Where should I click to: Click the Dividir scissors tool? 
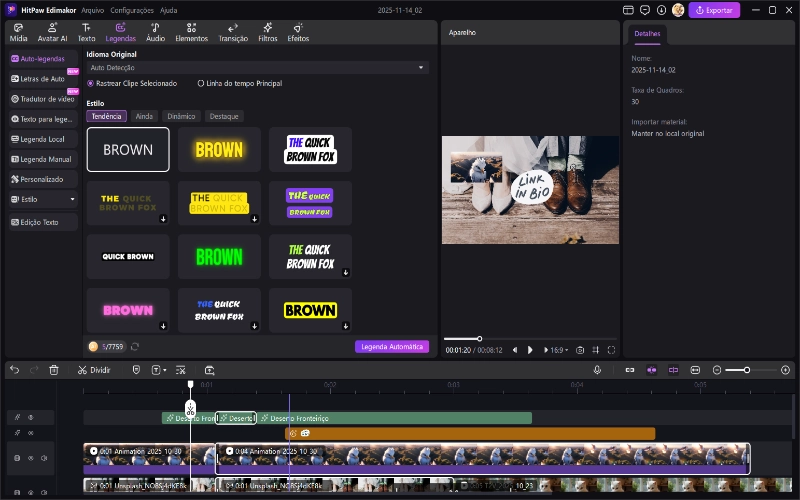click(x=94, y=369)
